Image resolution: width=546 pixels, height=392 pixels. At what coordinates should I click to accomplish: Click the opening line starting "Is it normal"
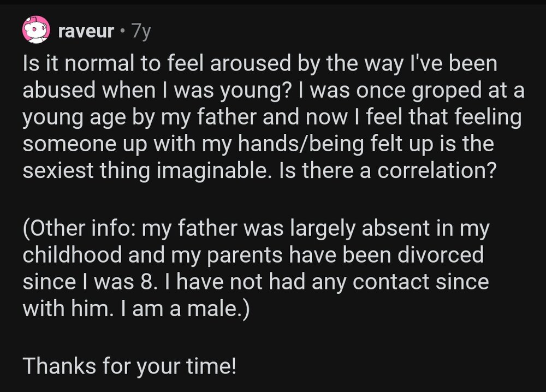coord(259,64)
